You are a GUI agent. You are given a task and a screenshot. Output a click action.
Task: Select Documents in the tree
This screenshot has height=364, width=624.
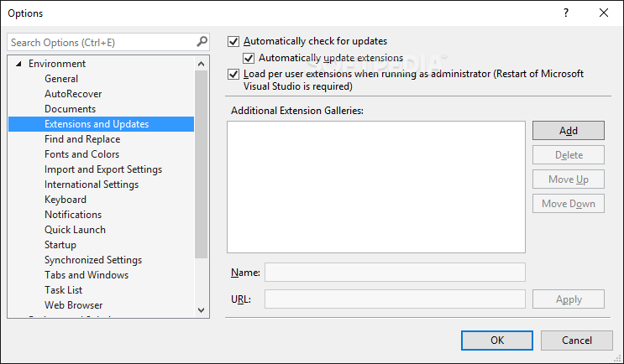pyautogui.click(x=70, y=109)
